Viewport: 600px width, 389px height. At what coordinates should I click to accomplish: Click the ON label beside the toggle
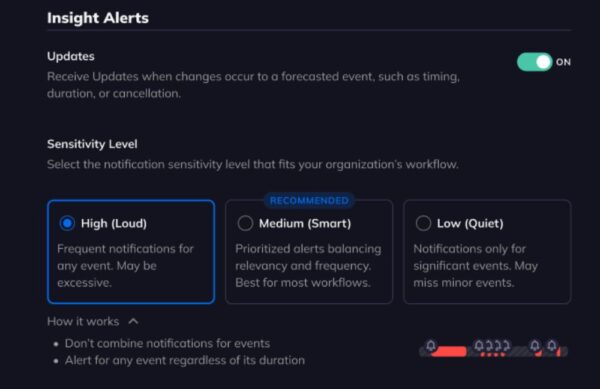point(563,62)
